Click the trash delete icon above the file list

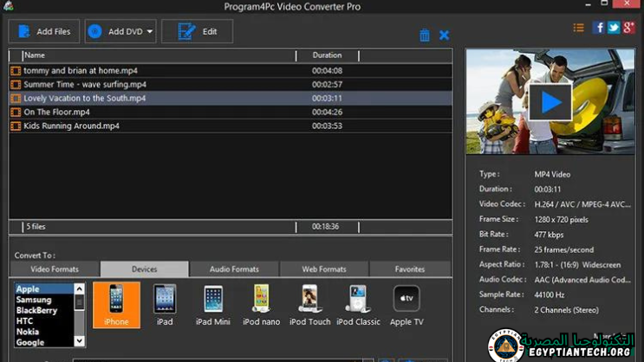[425, 36]
